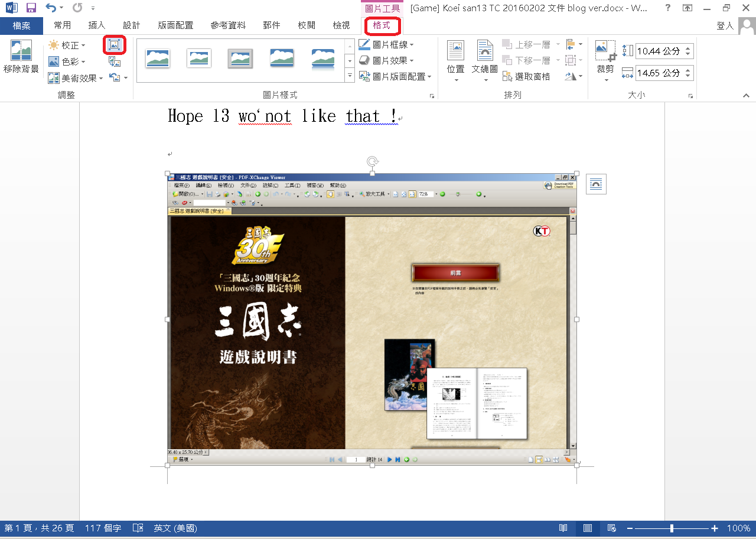This screenshot has width=756, height=539.
Task: Open the Undo history dropdown arrow
Action: [x=63, y=9]
